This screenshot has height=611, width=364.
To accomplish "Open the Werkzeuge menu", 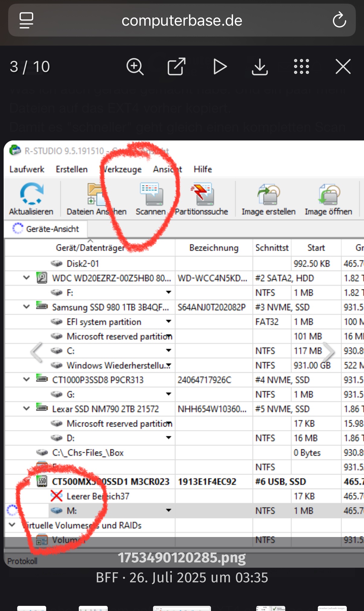I will pyautogui.click(x=122, y=169).
